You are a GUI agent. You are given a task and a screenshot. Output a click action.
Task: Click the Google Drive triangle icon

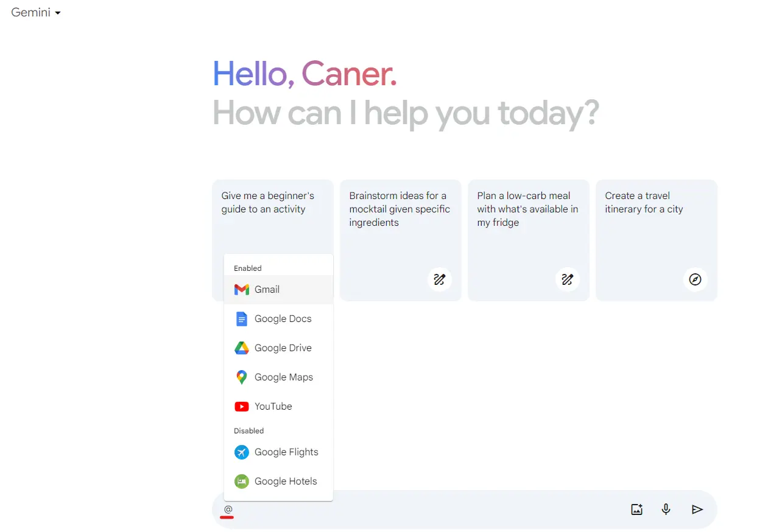[242, 348]
